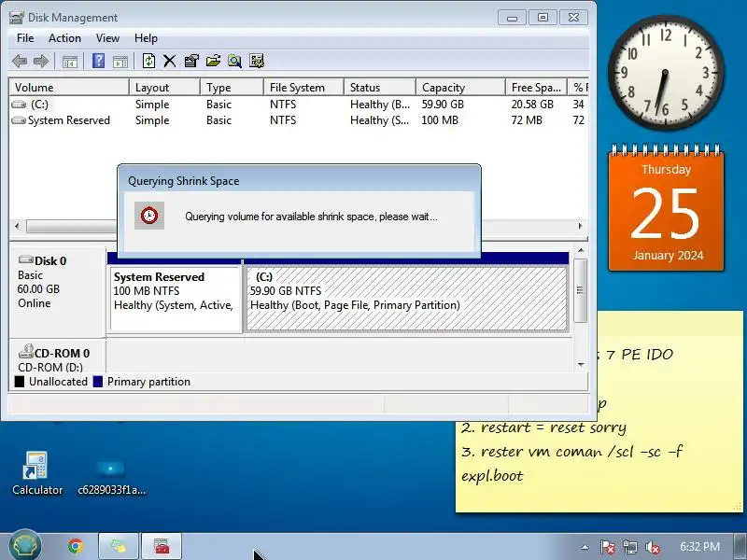Viewport: 747px width, 560px height.
Task: Open the Calculator desktop shortcut
Action: (x=37, y=473)
